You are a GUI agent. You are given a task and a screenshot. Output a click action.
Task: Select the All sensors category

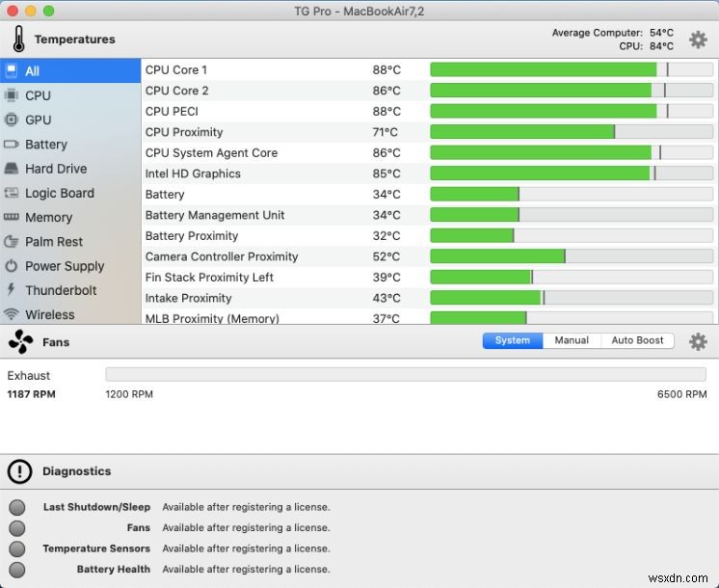click(70, 70)
